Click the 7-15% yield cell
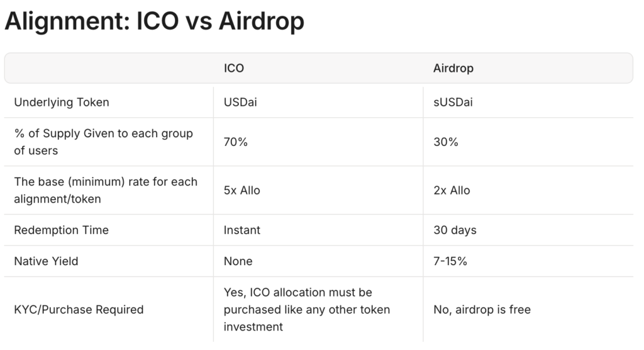This screenshot has width=644, height=350. [x=450, y=261]
